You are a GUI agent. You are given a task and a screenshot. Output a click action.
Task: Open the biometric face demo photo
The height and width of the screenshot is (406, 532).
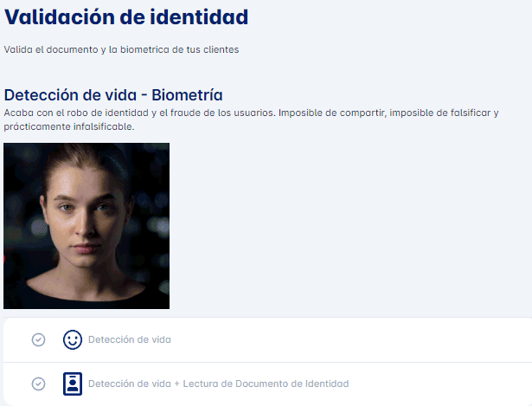pyautogui.click(x=87, y=225)
